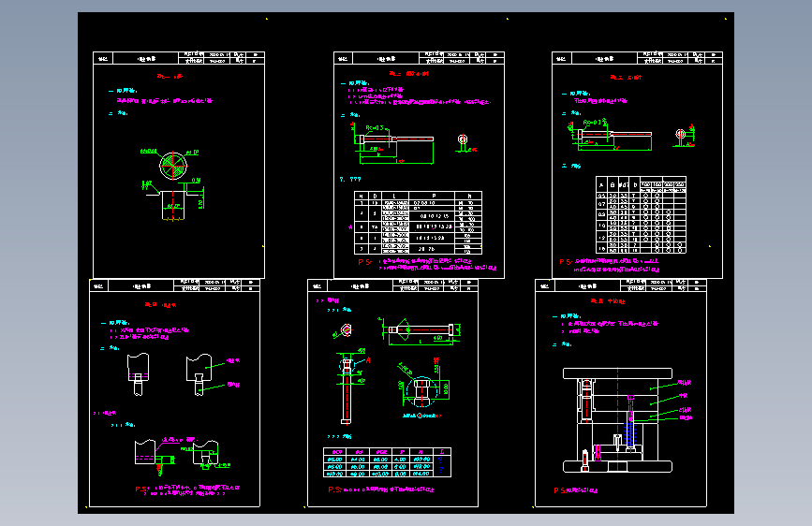Select the horizontal pin with the diamond marker
812x526 pixels.
tap(421, 329)
